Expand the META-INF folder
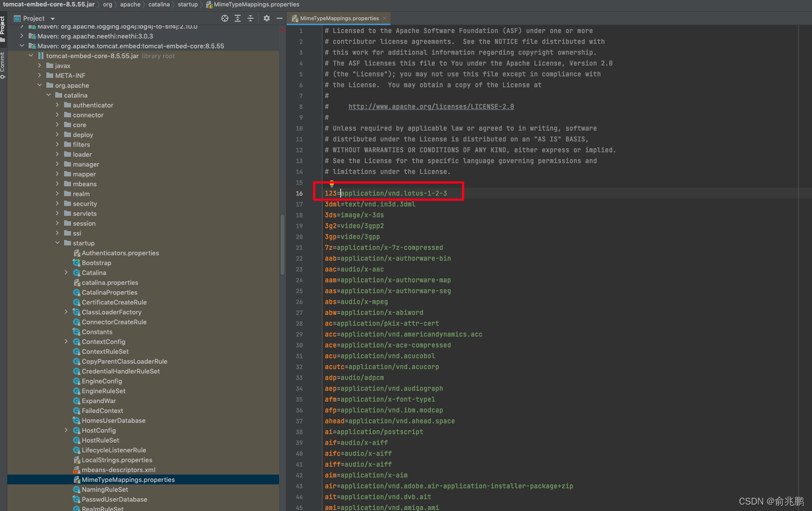The height and width of the screenshot is (511, 812). click(x=39, y=75)
